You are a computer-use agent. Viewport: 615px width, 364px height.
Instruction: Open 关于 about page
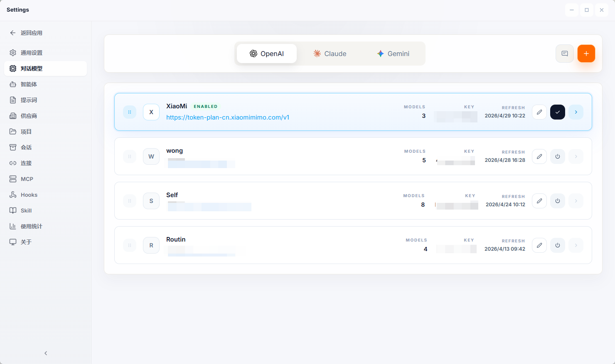[45, 242]
